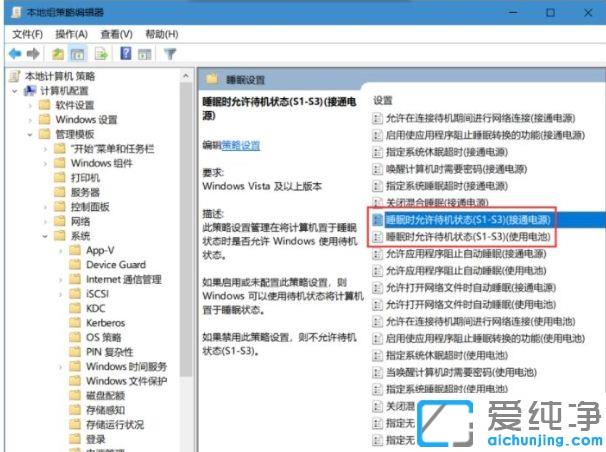The image size is (606, 452).
Task: Collapse the 计算机配置 tree node
Action: pos(15,91)
